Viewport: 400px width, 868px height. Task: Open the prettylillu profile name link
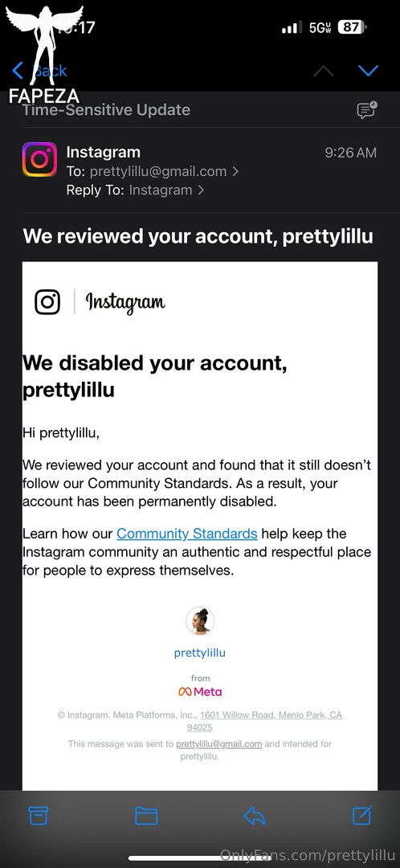click(x=200, y=653)
